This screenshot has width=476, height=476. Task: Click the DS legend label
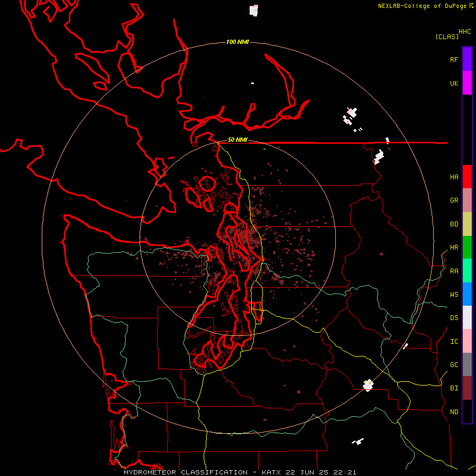tap(454, 317)
